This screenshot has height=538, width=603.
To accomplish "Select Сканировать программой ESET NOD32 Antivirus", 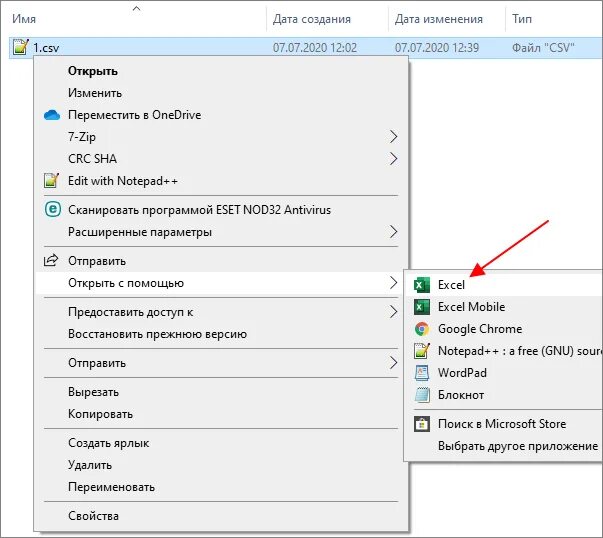I will [x=221, y=210].
